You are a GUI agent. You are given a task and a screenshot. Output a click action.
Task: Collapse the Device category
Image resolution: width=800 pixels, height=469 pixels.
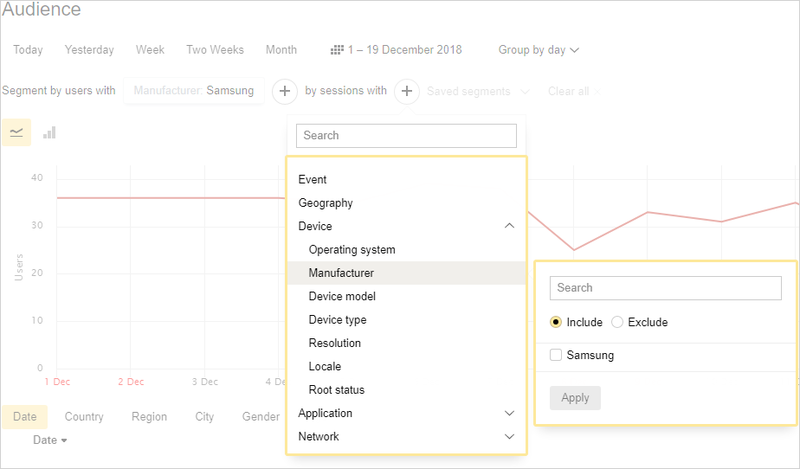pos(509,226)
